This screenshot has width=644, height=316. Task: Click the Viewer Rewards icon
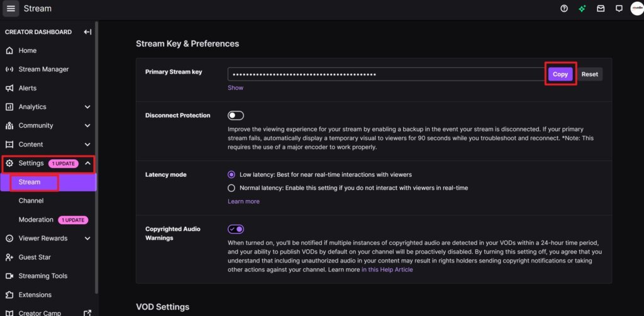pyautogui.click(x=9, y=239)
